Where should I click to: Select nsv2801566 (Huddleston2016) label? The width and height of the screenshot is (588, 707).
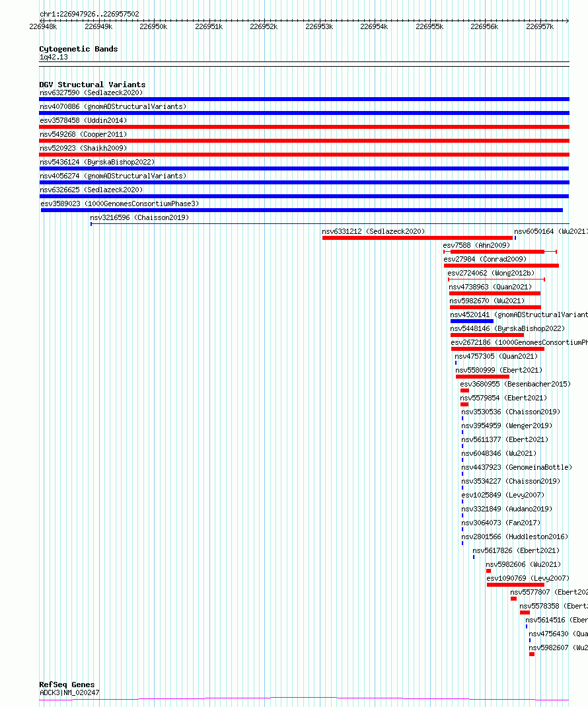tap(515, 537)
